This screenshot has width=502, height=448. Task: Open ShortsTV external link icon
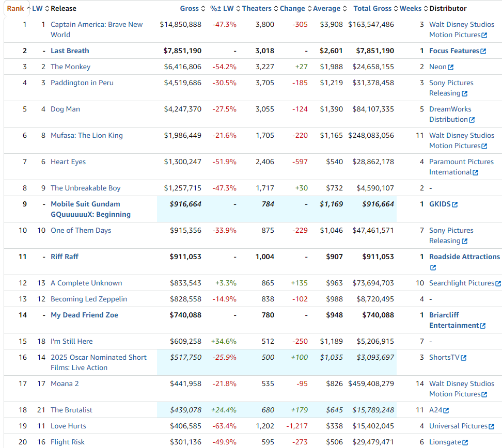(x=464, y=358)
